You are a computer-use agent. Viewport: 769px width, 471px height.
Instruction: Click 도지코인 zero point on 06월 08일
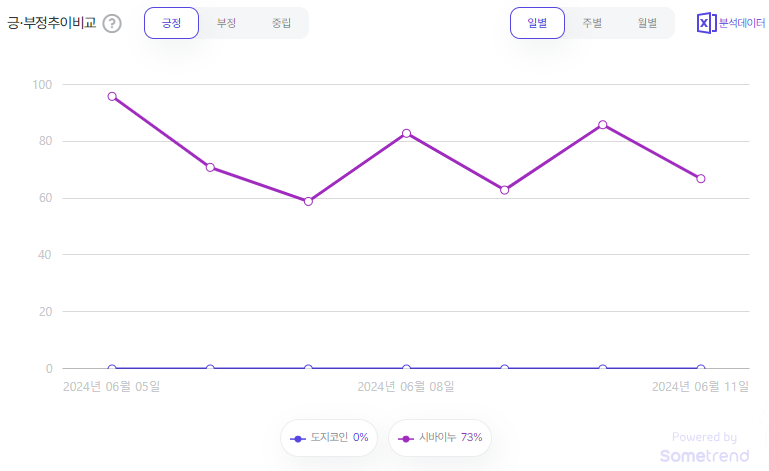click(x=406, y=368)
